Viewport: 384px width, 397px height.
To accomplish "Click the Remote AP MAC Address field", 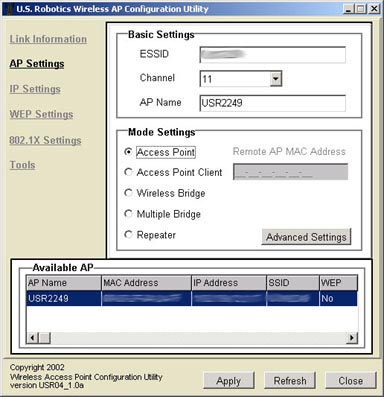I will tap(290, 172).
